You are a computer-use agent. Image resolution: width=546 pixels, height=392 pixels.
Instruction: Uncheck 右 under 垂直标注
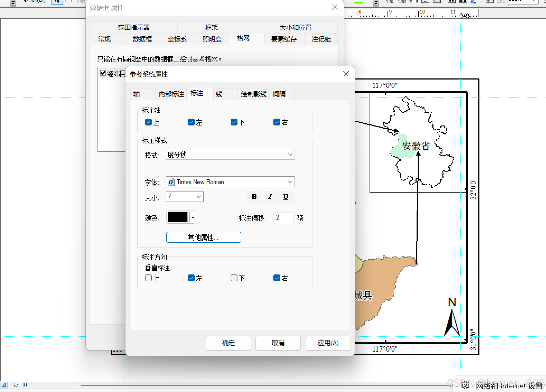277,278
